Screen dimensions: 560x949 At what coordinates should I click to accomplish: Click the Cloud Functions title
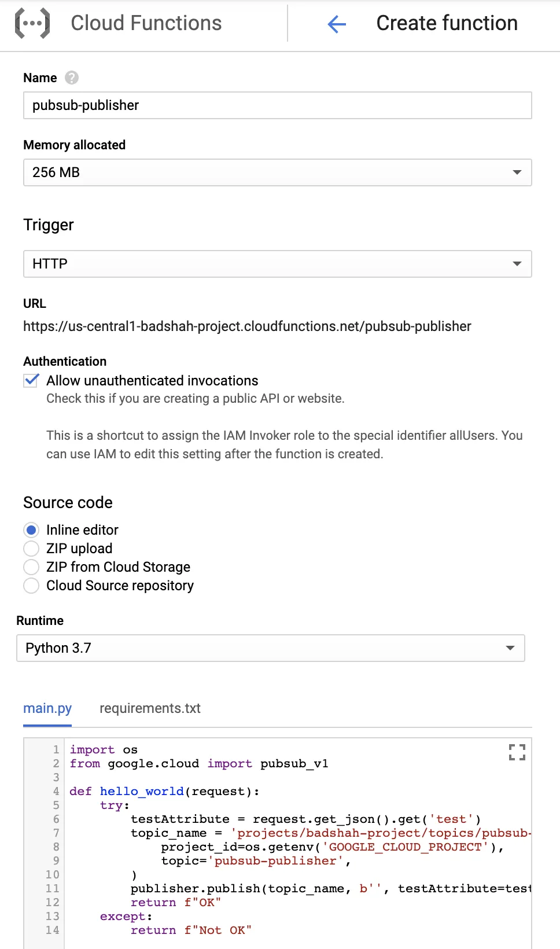[x=146, y=23]
